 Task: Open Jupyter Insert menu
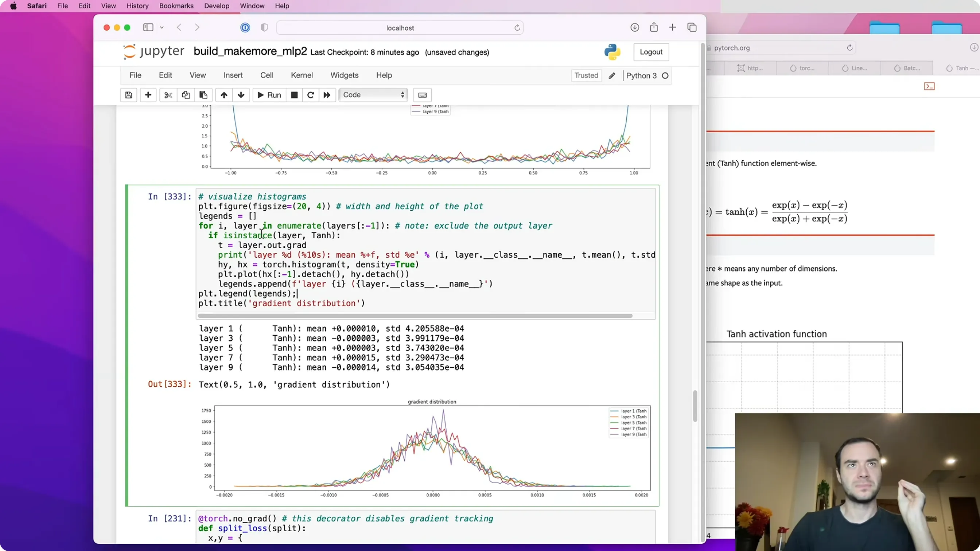[233, 75]
